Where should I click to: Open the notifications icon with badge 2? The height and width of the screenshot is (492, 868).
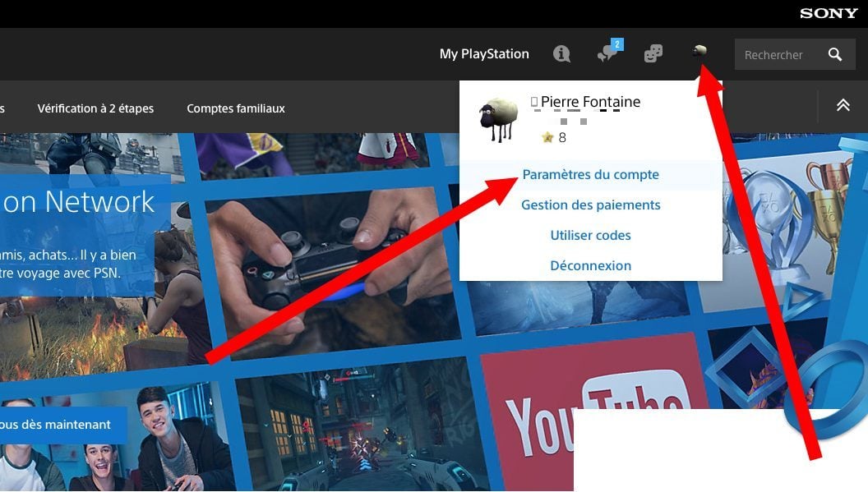point(609,51)
